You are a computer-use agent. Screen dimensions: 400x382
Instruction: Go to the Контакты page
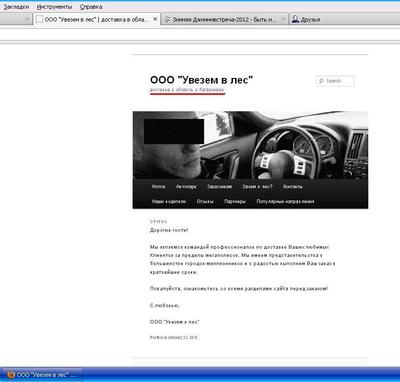[x=293, y=187]
